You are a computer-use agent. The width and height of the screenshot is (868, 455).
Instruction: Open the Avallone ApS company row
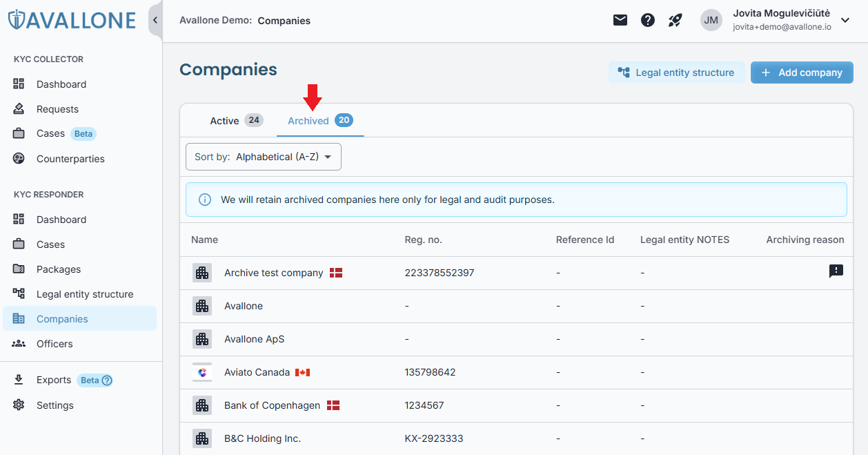pos(516,339)
